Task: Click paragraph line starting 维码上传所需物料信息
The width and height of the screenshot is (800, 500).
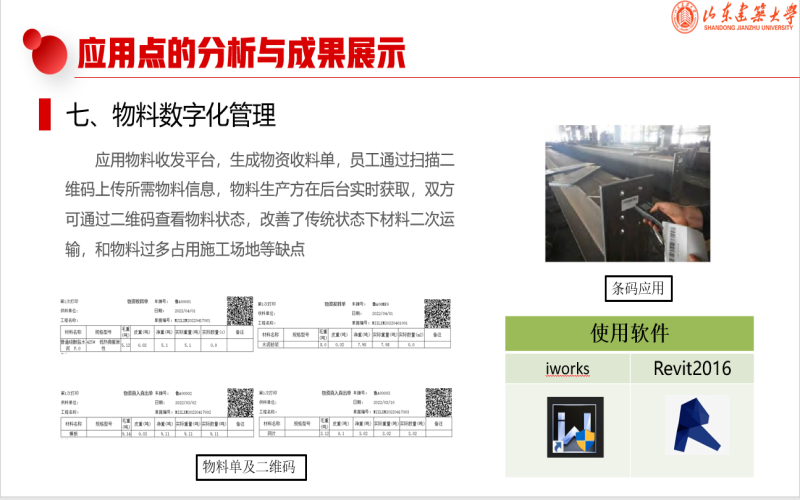Action: [260, 190]
